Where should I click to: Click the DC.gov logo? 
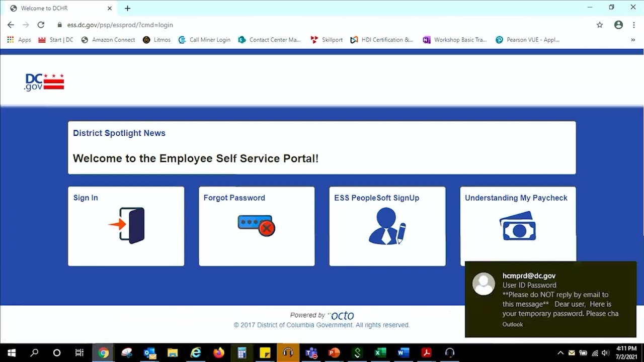[x=44, y=82]
